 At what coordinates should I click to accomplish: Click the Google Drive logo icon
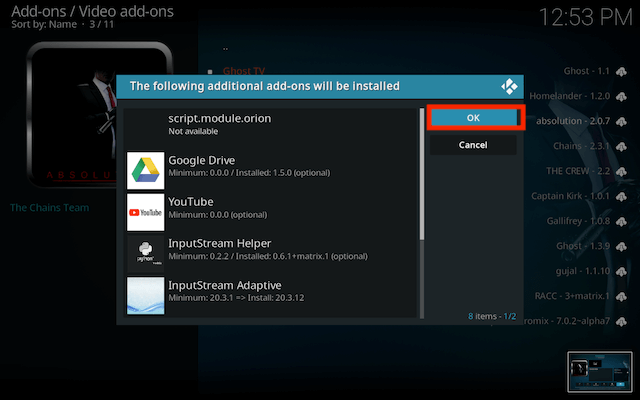pos(146,171)
